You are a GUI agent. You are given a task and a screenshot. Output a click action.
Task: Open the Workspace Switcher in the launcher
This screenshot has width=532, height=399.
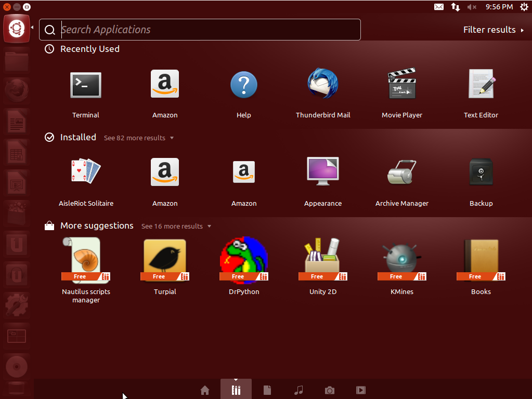(x=16, y=336)
